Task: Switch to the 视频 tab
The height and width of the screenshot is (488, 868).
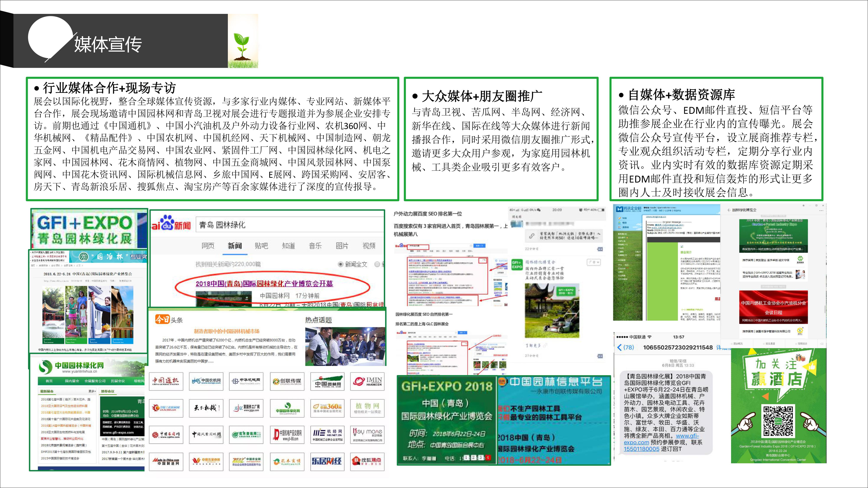Action: point(369,246)
